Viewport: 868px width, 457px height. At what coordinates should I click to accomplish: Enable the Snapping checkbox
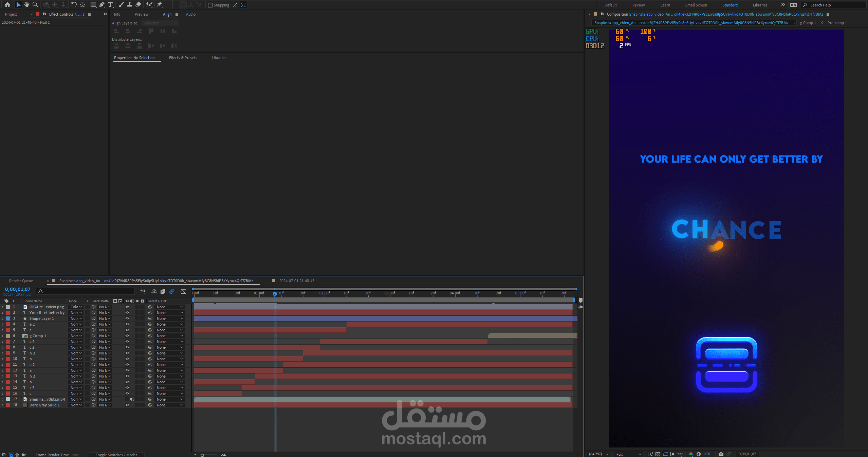point(210,5)
